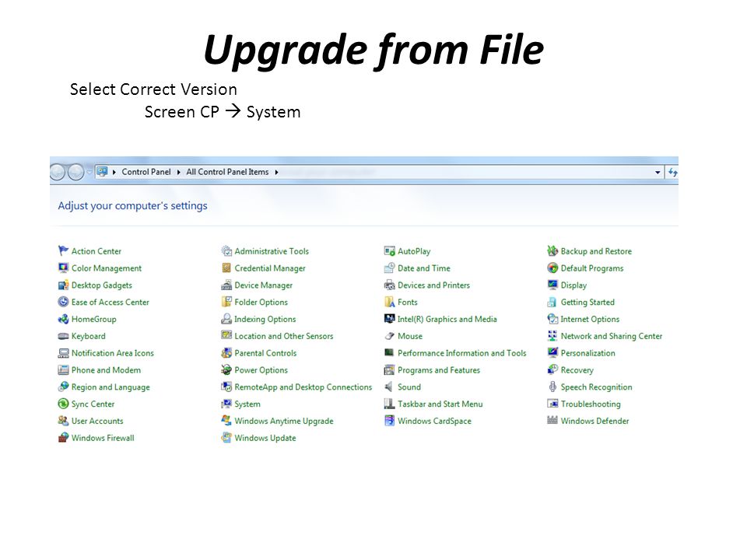The width and height of the screenshot is (747, 560).
Task: Click the Back navigation button
Action: click(57, 172)
